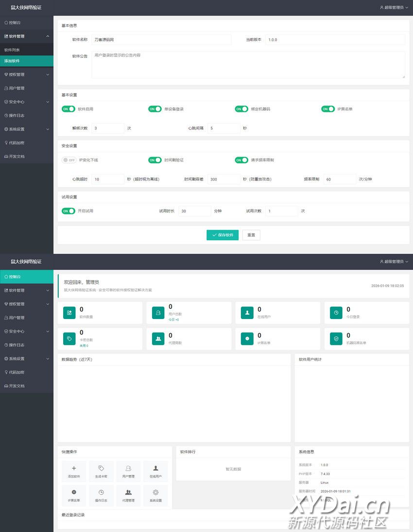Click the plus icon for 添加软件 shortcut
Image resolution: width=413 pixels, height=532 pixels.
coord(74,468)
